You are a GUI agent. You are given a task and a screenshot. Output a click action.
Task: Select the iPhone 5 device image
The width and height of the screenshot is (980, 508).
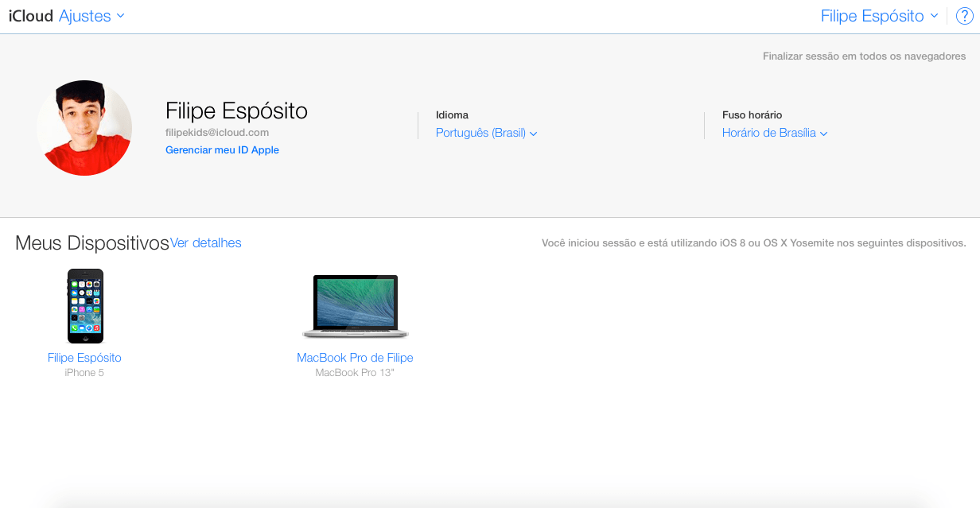85,306
